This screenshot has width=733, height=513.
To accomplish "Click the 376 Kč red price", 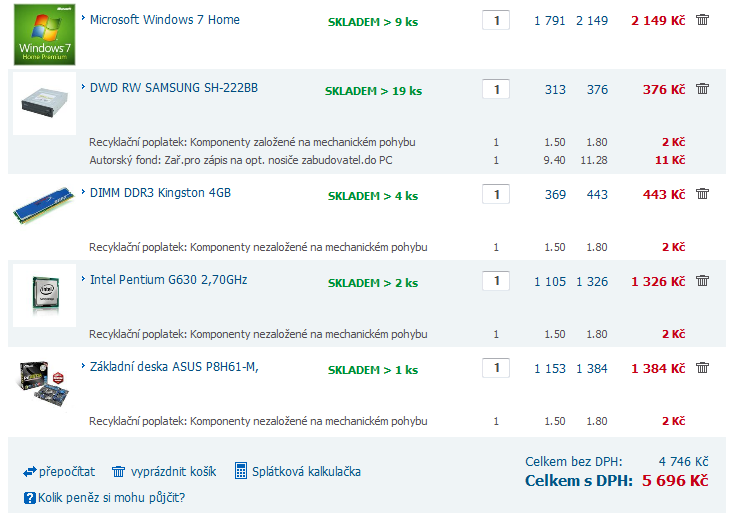I will [x=664, y=89].
